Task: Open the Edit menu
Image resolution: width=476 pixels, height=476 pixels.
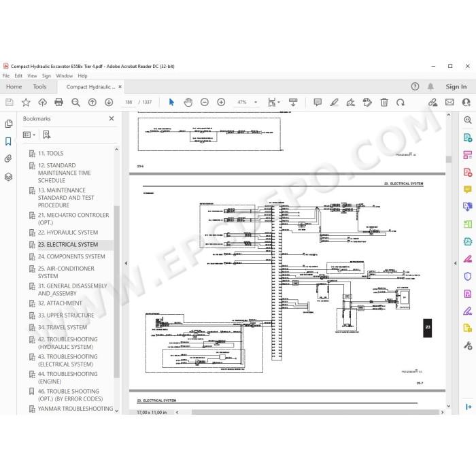Action: pyautogui.click(x=18, y=76)
